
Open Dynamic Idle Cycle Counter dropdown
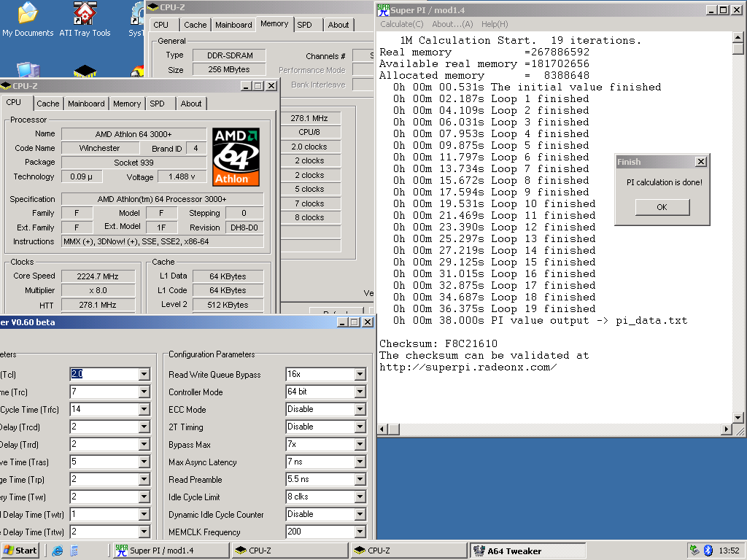coord(360,514)
